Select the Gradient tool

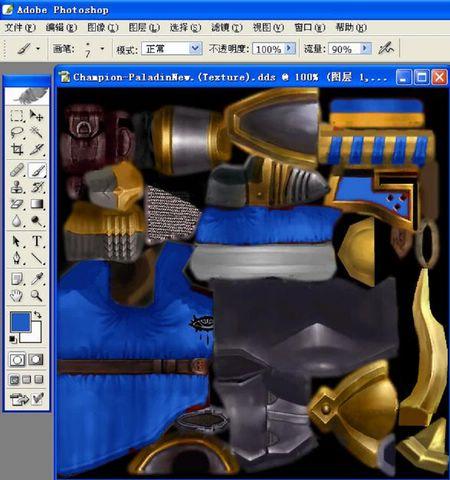pos(37,204)
